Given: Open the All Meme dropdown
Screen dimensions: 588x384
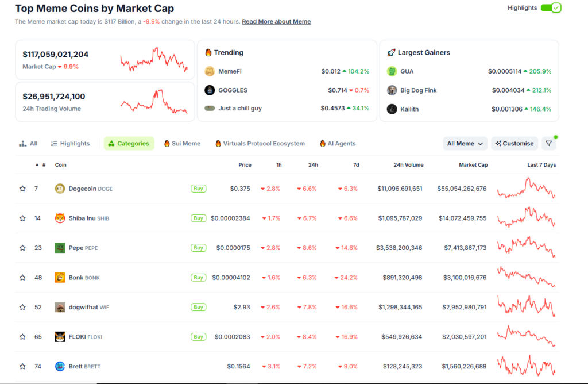Looking at the screenshot, I should click(465, 143).
